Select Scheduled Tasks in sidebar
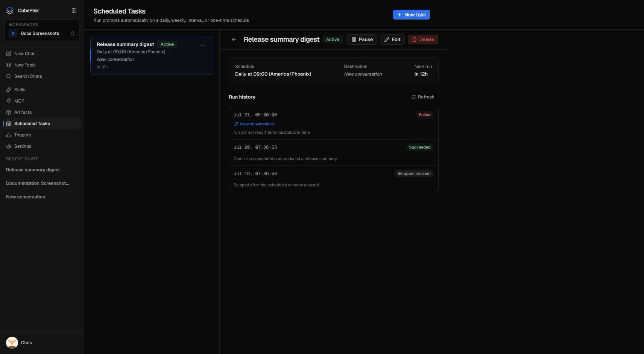 tap(42, 124)
